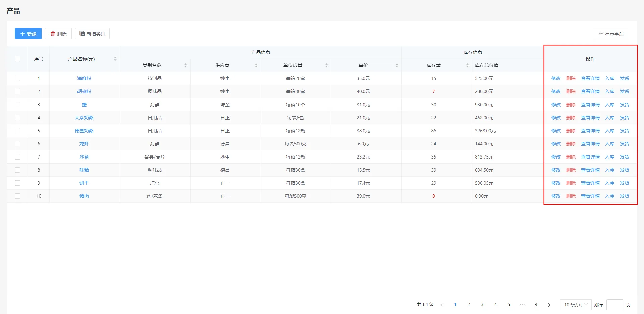Click the 跳至 page number input field
The width and height of the screenshot is (644, 314).
(x=614, y=305)
